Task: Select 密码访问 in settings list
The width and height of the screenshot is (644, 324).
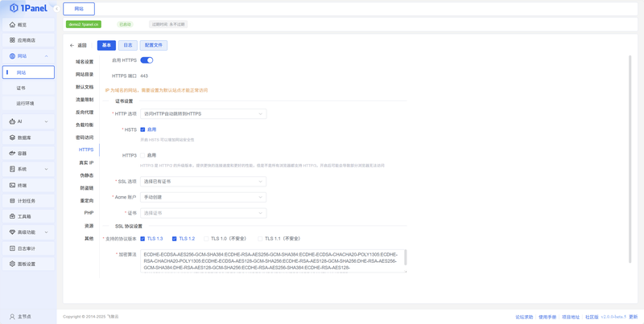Action: pyautogui.click(x=85, y=137)
